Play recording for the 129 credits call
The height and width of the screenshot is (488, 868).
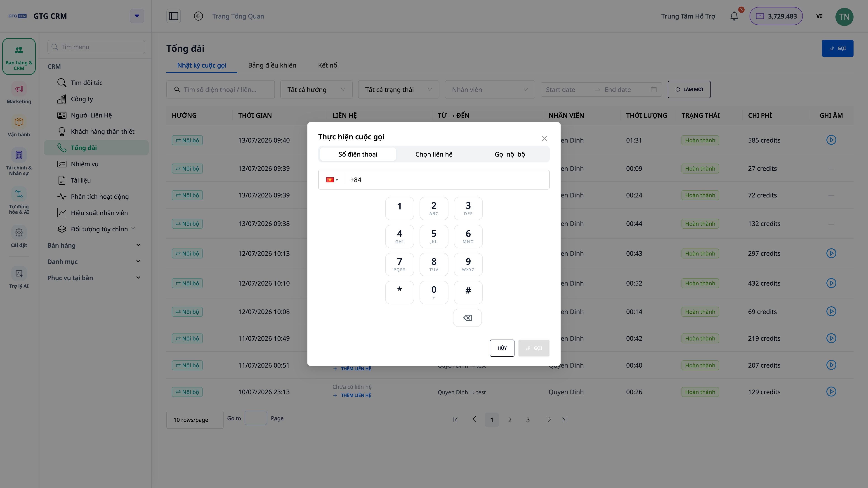pos(831,392)
